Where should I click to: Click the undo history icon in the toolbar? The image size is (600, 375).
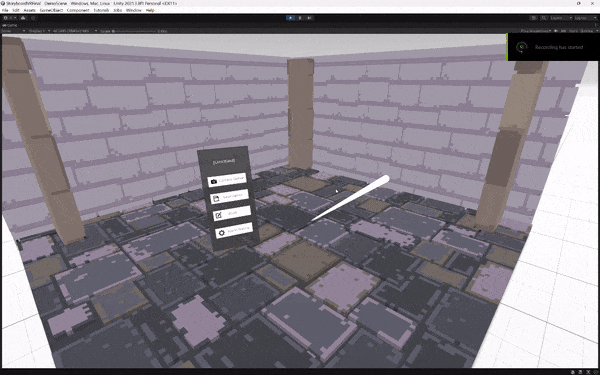(533, 18)
